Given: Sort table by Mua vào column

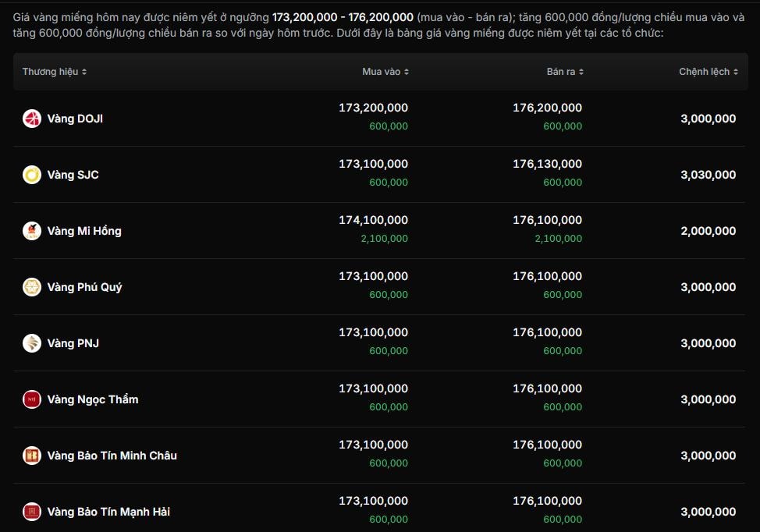Looking at the screenshot, I should 385,72.
